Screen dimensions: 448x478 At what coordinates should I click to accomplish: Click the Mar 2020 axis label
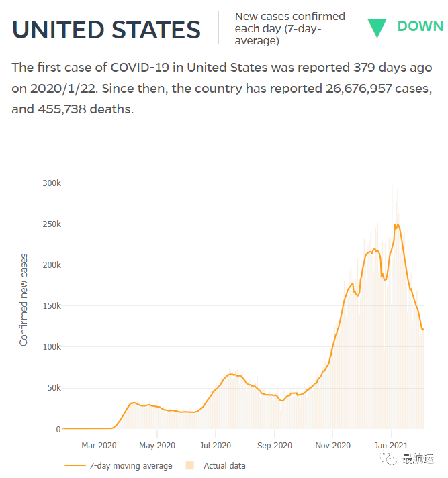(x=99, y=445)
